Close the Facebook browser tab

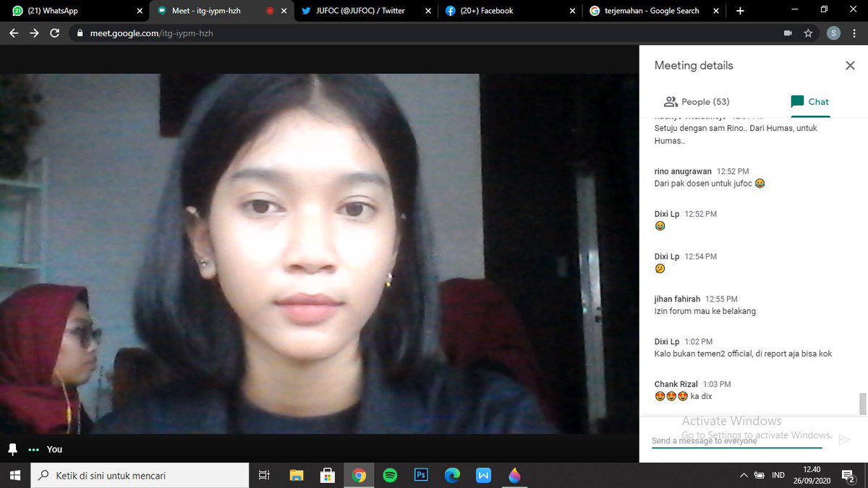tap(574, 11)
